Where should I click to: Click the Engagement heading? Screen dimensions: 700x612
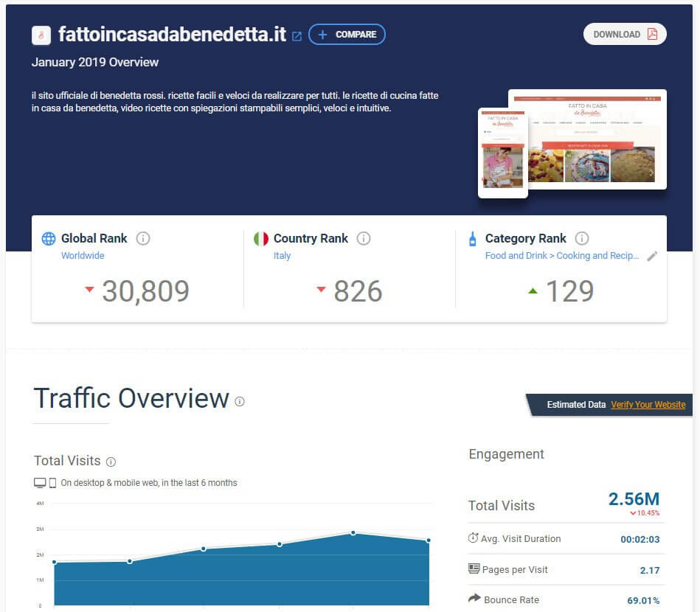(506, 454)
